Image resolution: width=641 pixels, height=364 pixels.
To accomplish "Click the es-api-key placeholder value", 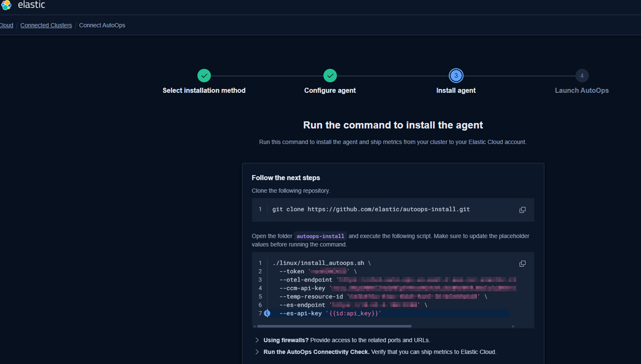I will coord(353,313).
